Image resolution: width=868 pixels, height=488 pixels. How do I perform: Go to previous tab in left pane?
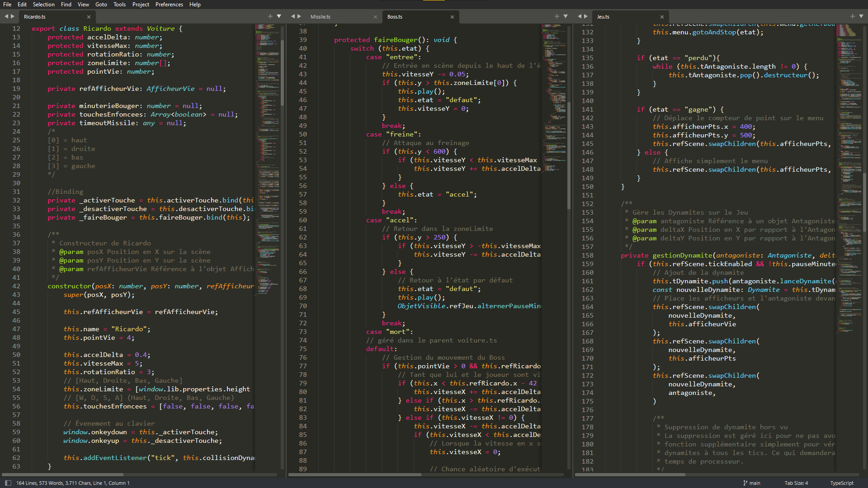coord(6,16)
